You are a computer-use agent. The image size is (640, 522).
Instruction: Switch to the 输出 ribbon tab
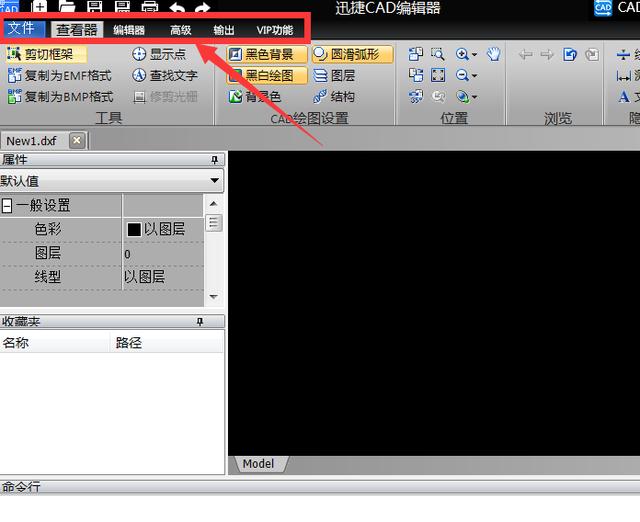click(224, 30)
